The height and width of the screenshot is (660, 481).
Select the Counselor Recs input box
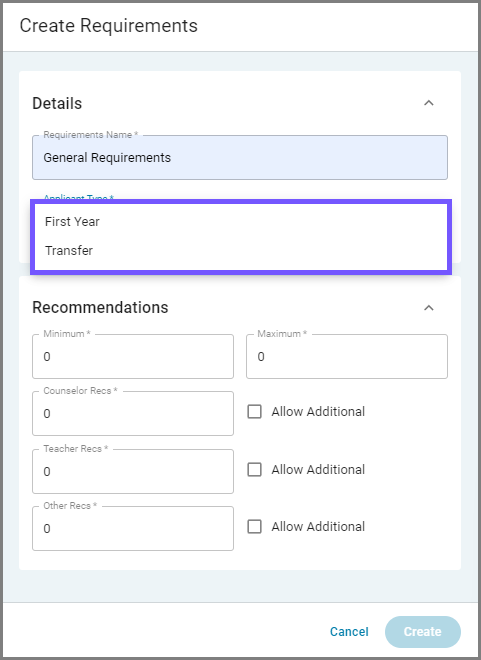pos(133,413)
